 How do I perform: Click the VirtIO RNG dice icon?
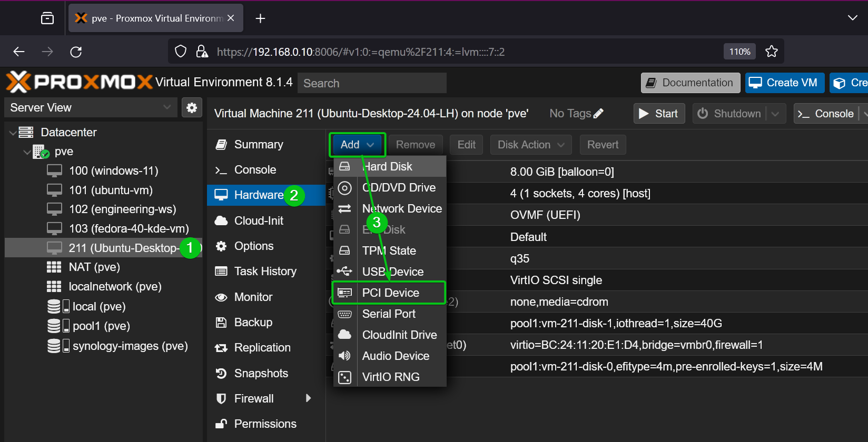pyautogui.click(x=344, y=377)
